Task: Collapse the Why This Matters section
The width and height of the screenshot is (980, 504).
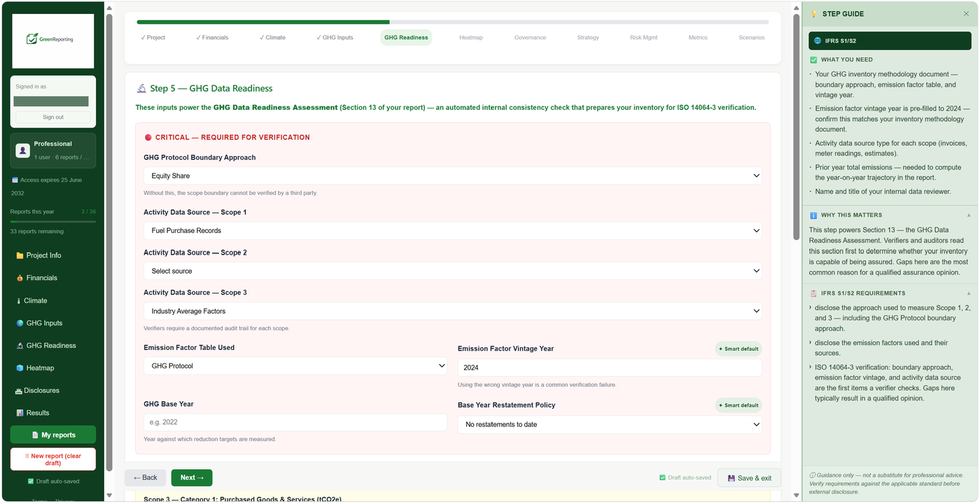Action: [x=969, y=216]
